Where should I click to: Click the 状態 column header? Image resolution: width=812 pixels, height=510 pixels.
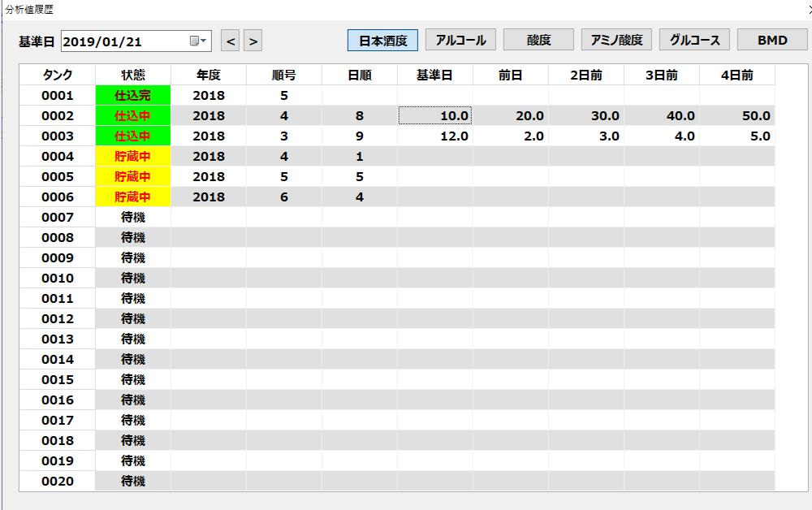132,76
